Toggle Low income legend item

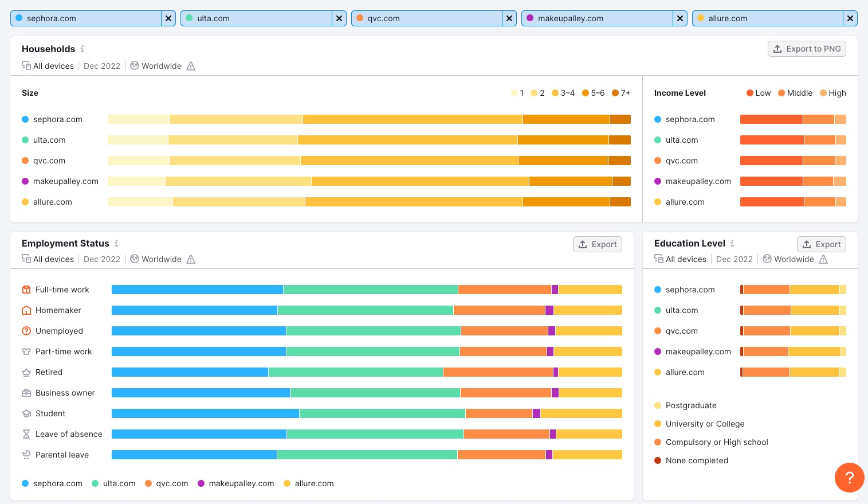[759, 93]
